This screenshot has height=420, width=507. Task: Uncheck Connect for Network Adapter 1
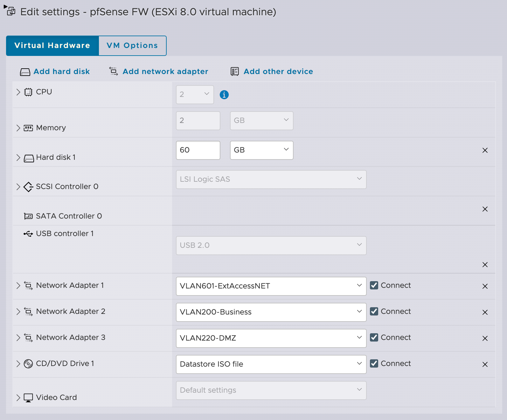click(374, 285)
